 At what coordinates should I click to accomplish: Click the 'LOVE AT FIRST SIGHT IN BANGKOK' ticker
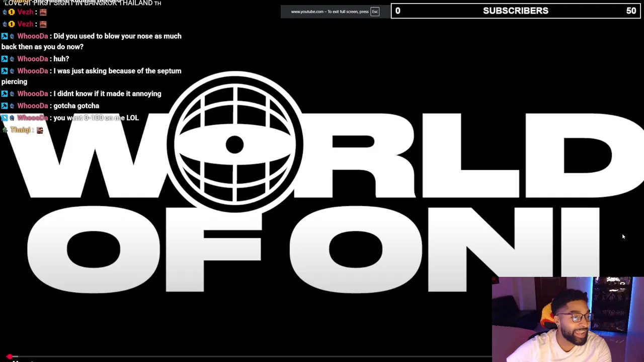coord(83,3)
